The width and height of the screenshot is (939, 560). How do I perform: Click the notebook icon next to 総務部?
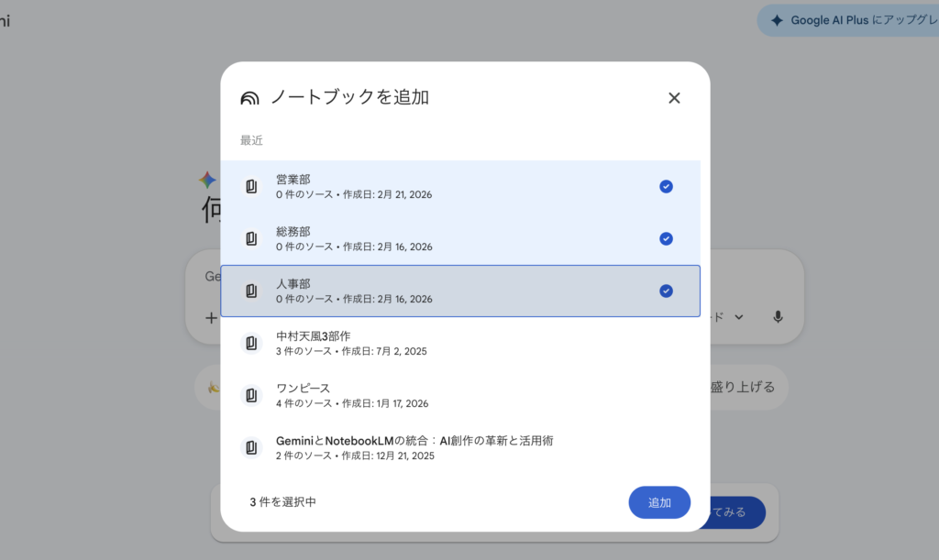pyautogui.click(x=249, y=238)
